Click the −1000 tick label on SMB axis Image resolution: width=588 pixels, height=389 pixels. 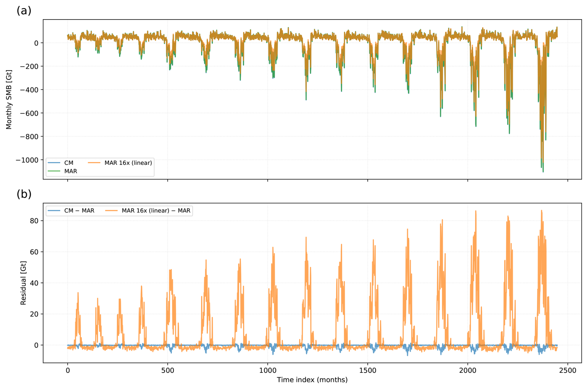27,160
